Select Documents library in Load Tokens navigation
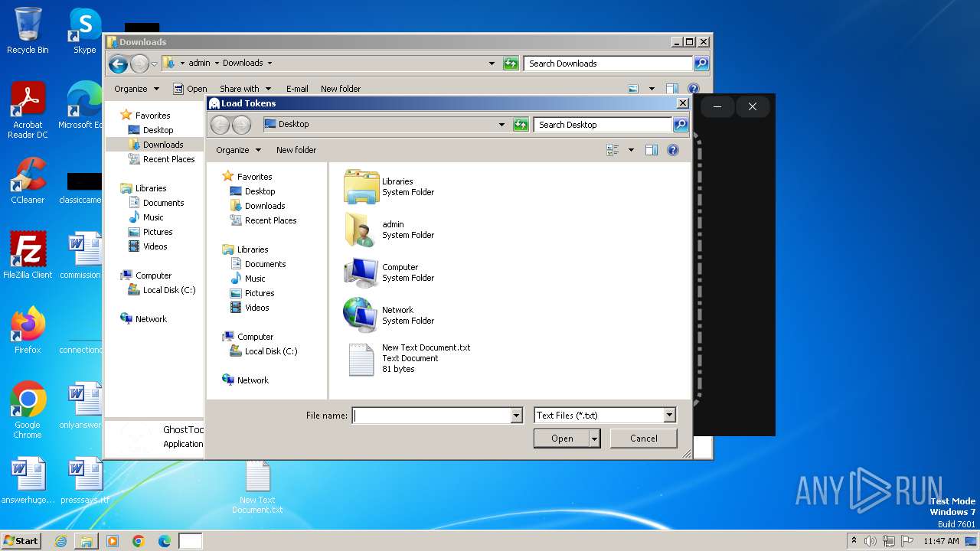This screenshot has height=551, width=980. click(x=265, y=264)
